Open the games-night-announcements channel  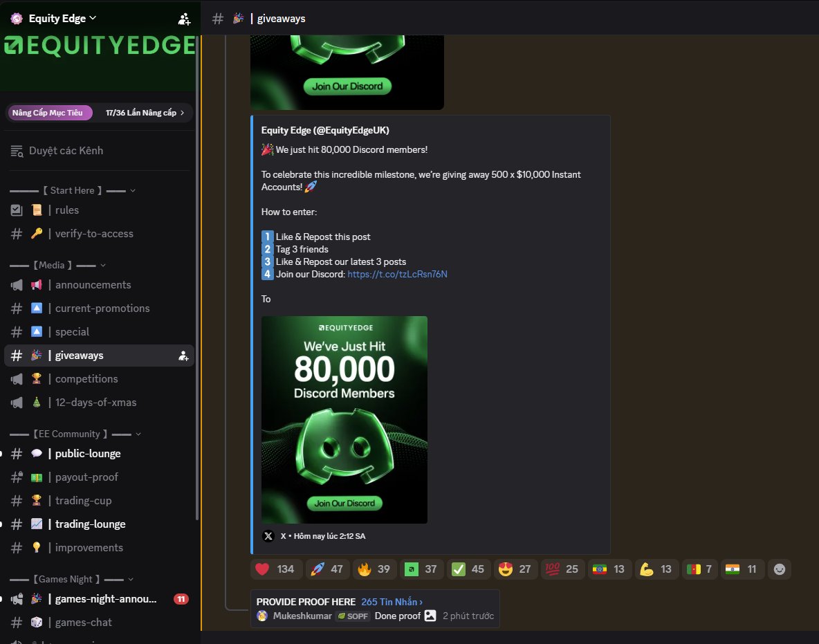click(x=99, y=598)
